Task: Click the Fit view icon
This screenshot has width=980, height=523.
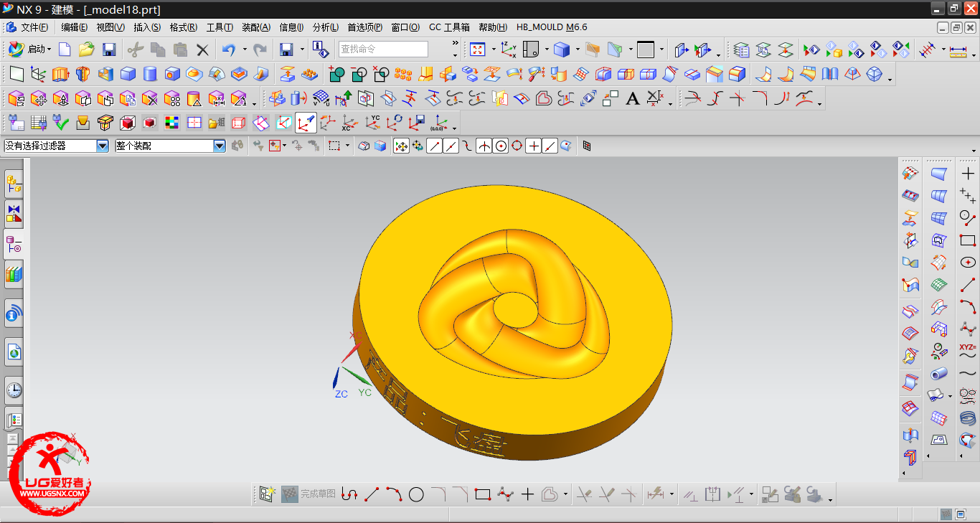Action: (477, 50)
